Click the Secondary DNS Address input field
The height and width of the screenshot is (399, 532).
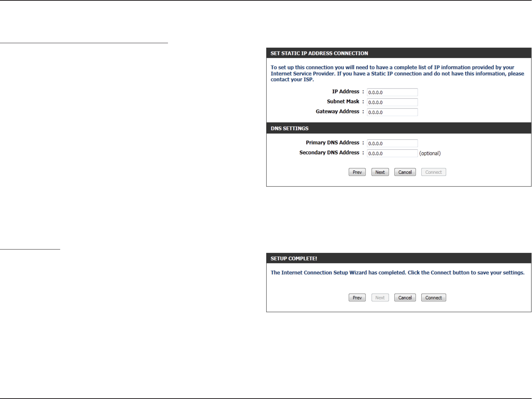(x=392, y=153)
